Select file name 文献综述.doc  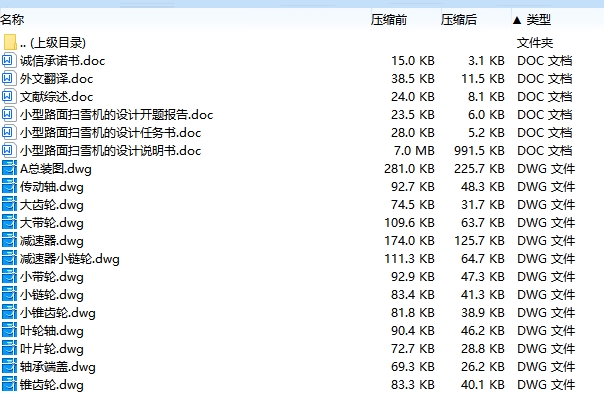(57, 96)
